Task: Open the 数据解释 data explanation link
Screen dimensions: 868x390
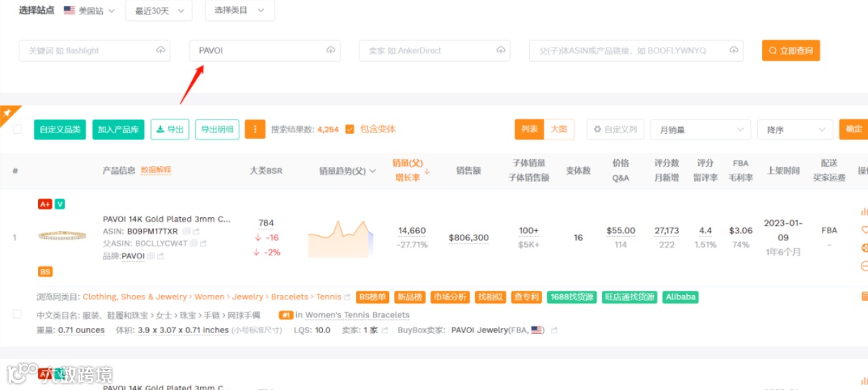Action: (156, 171)
